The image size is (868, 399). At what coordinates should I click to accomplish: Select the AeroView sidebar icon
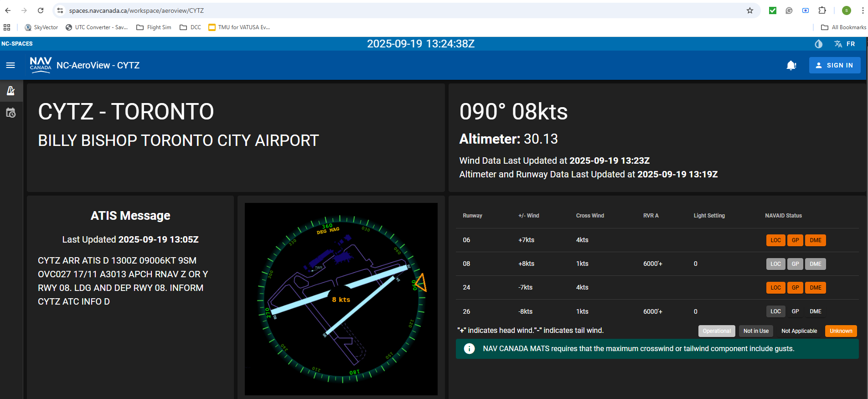pyautogui.click(x=11, y=91)
